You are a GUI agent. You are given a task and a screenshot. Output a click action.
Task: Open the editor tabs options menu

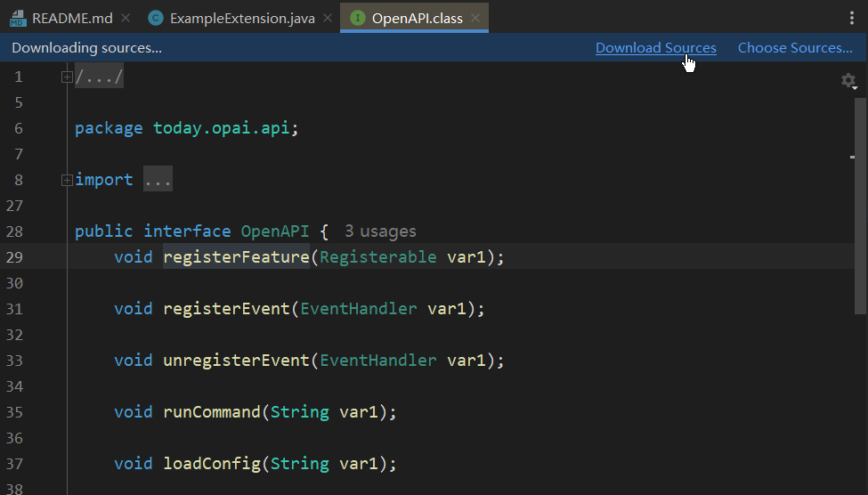coord(851,19)
